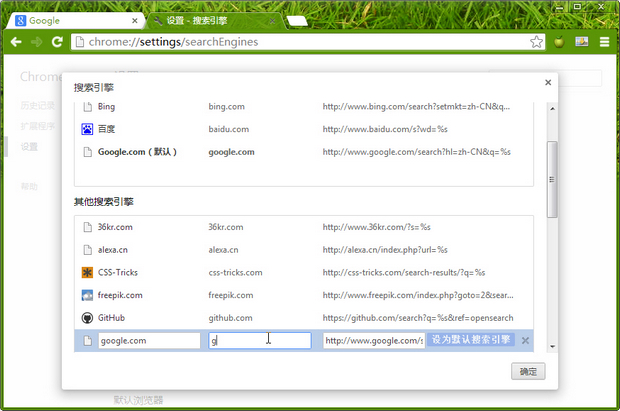Reload the page with the refresh icon
This screenshot has height=411, width=620.
tap(57, 42)
